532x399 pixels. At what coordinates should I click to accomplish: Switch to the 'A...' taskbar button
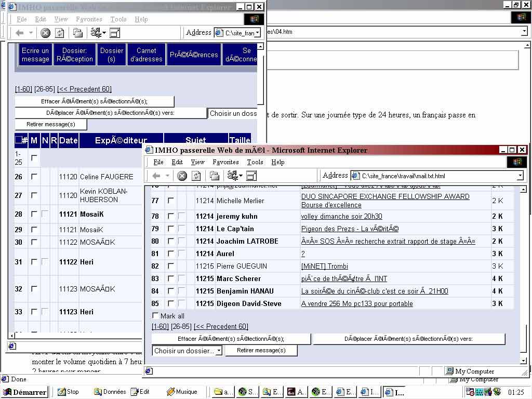click(296, 392)
